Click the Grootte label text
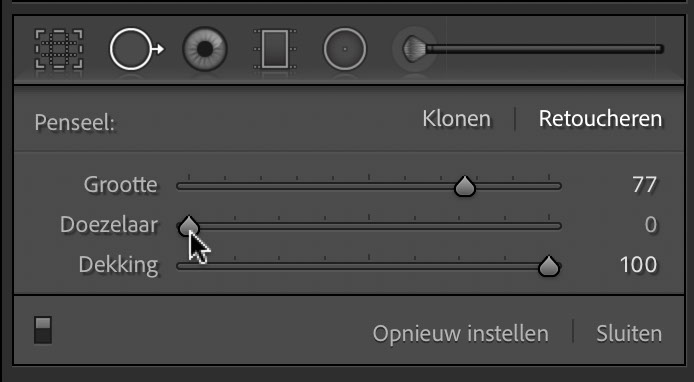The image size is (694, 382). click(120, 185)
